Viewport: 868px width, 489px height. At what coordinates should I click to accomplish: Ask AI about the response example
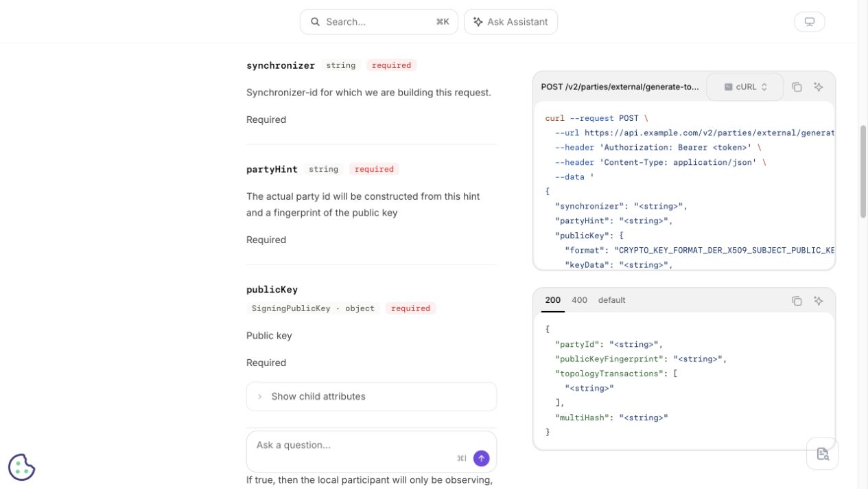(819, 301)
